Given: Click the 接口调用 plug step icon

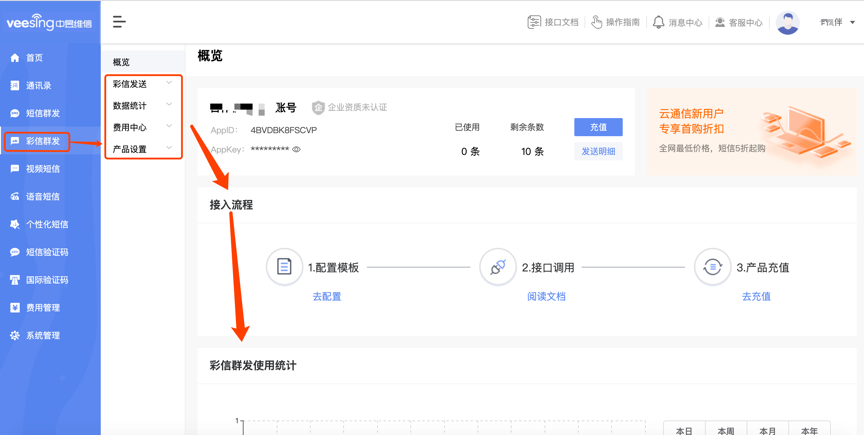Looking at the screenshot, I should (x=498, y=267).
